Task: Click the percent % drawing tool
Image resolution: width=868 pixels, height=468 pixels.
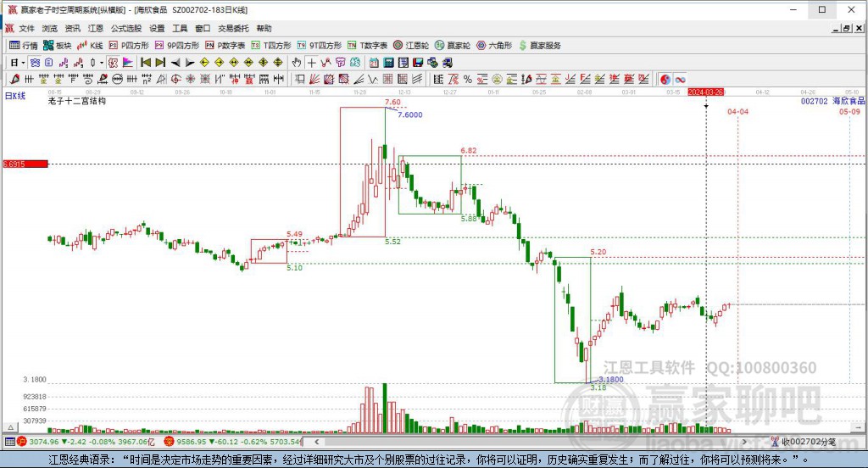Action: click(468, 79)
